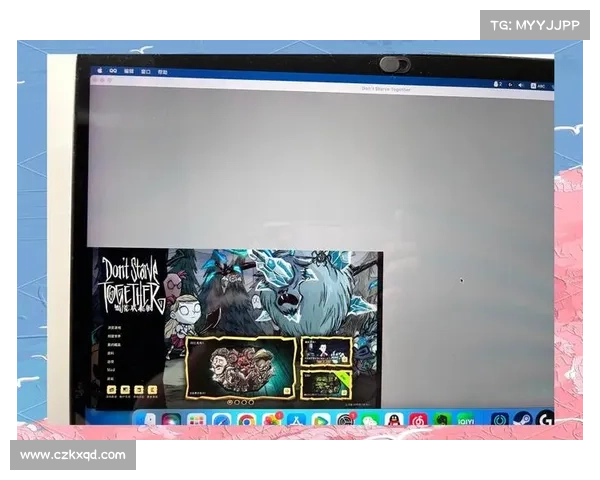Open Tencent Video from the dock
This screenshot has height=480, width=600.
pos(321,421)
